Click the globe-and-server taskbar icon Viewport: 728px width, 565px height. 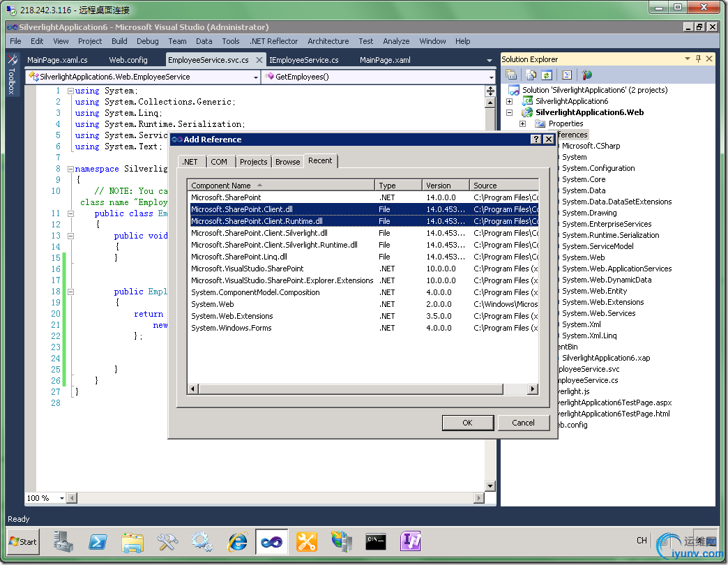click(x=341, y=541)
